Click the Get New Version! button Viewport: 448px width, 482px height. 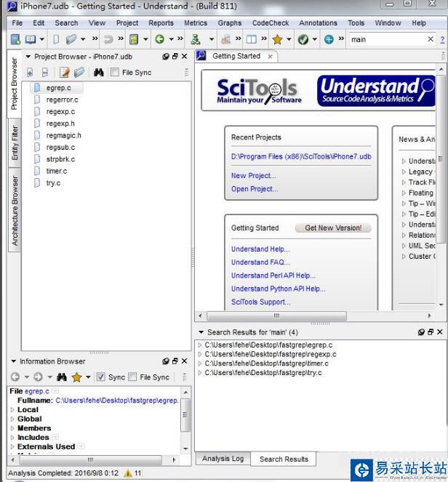(333, 228)
